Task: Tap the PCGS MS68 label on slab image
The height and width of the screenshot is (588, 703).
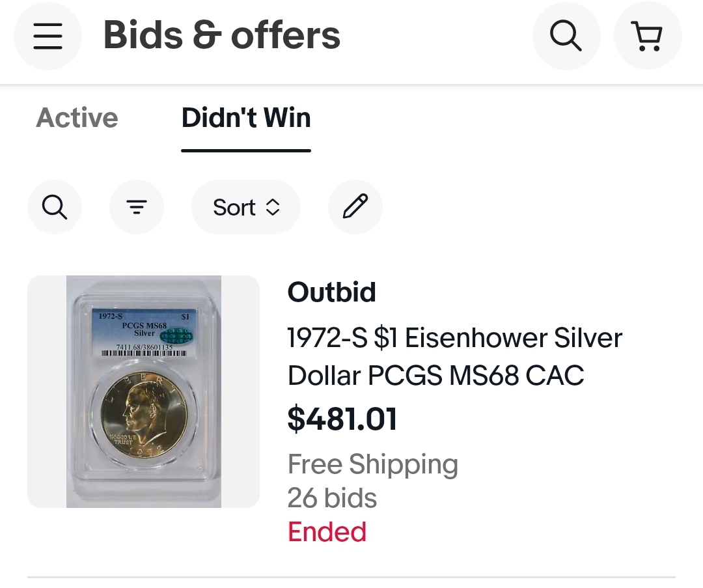Action: coord(145,326)
